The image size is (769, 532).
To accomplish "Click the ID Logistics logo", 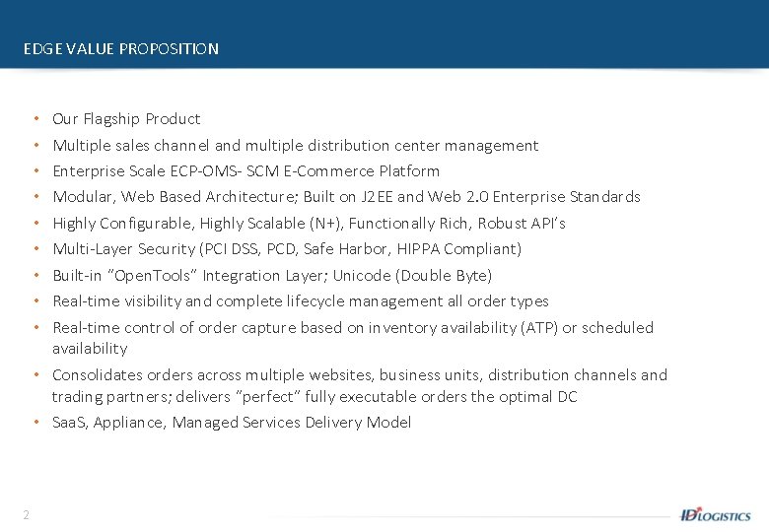I will tap(715, 514).
